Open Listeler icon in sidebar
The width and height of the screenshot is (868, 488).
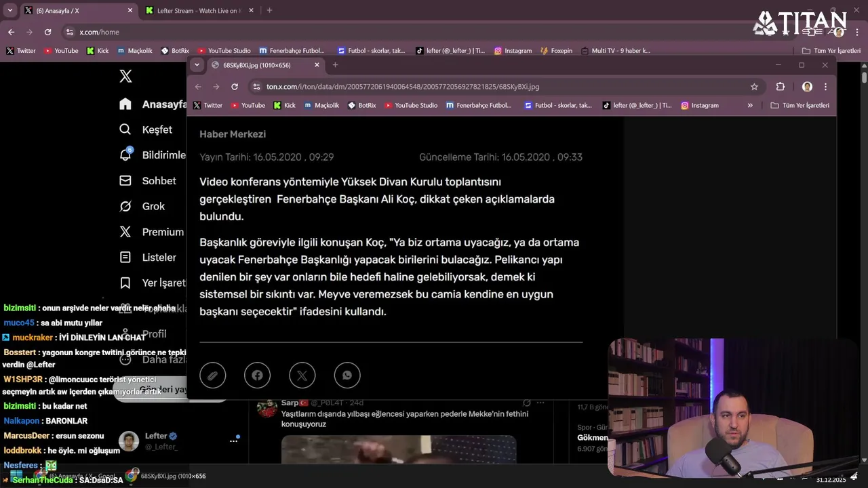(125, 258)
